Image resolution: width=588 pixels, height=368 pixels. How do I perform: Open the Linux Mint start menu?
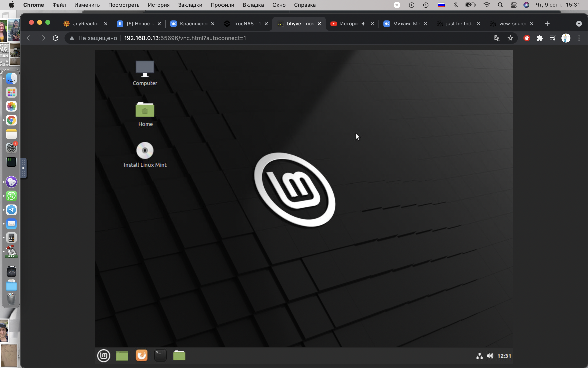coord(104,356)
